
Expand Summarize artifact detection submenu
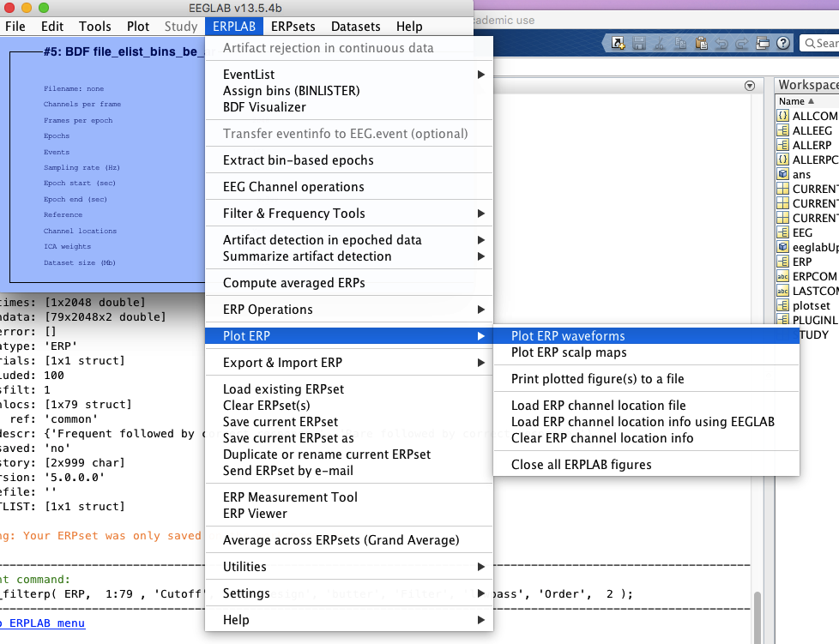[349, 256]
